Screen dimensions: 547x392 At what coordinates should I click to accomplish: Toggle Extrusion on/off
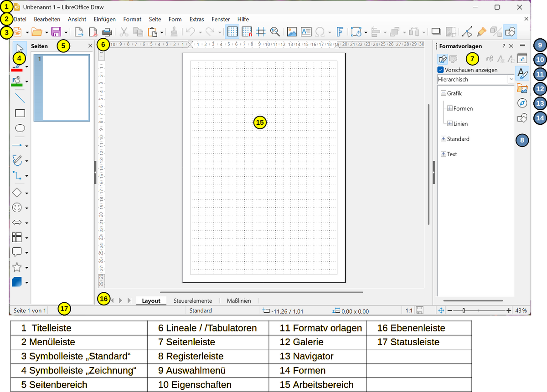(x=496, y=32)
